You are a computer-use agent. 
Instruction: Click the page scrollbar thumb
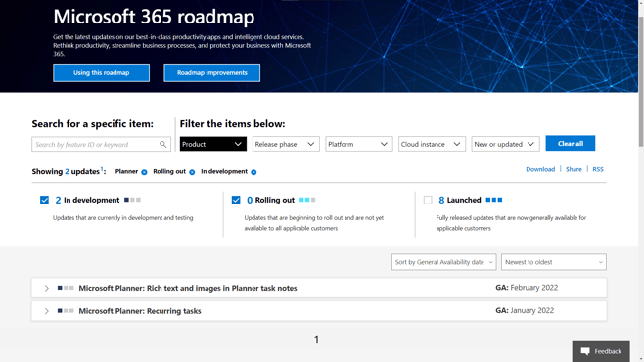coord(641,81)
